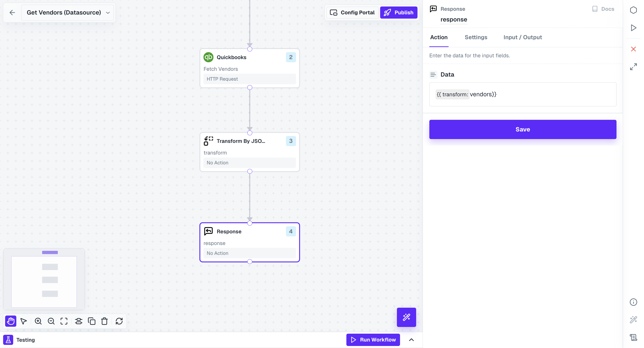This screenshot has width=644, height=348.
Task: Open the AI magic wand assistant
Action: pyautogui.click(x=406, y=317)
